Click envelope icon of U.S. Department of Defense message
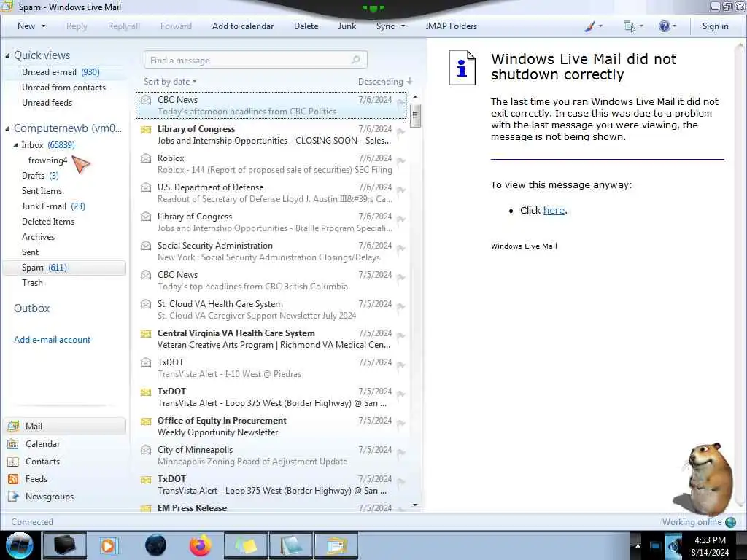747x560 pixels. click(x=146, y=187)
